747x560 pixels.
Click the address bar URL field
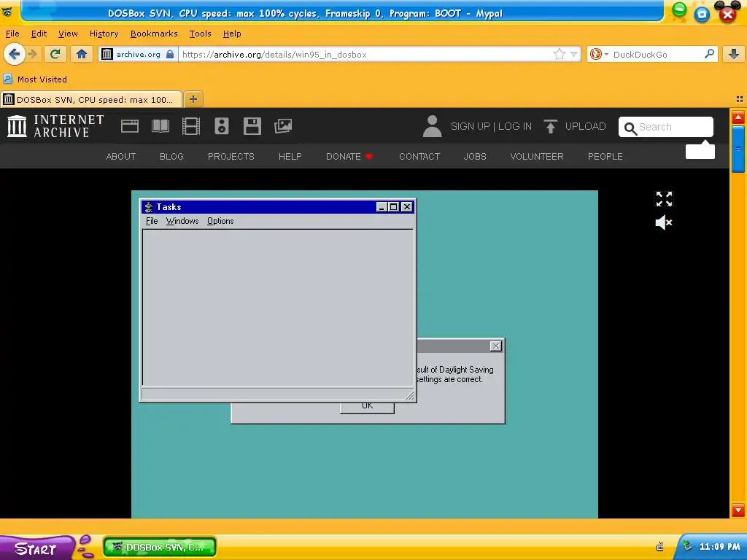pyautogui.click(x=365, y=54)
